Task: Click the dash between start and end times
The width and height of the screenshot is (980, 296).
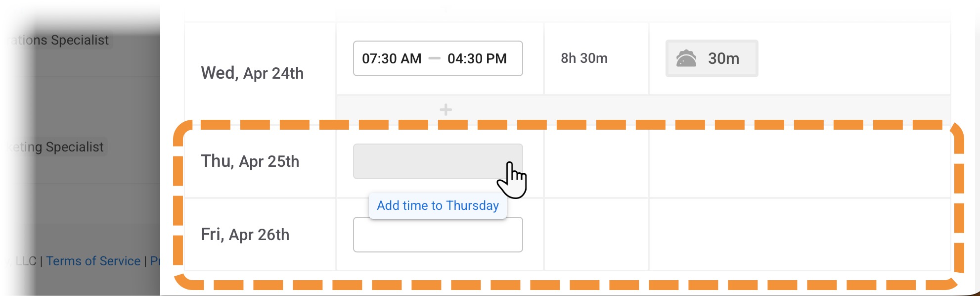Action: pyautogui.click(x=434, y=58)
